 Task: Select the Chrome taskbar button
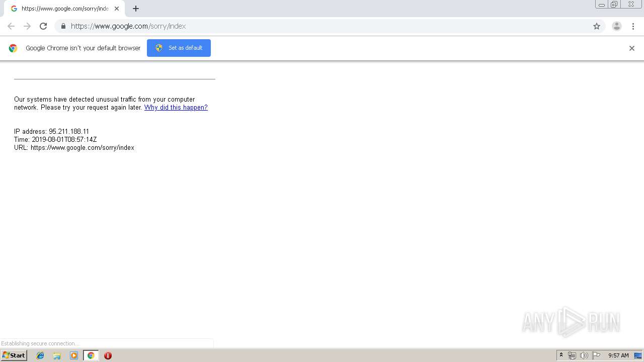point(91,355)
